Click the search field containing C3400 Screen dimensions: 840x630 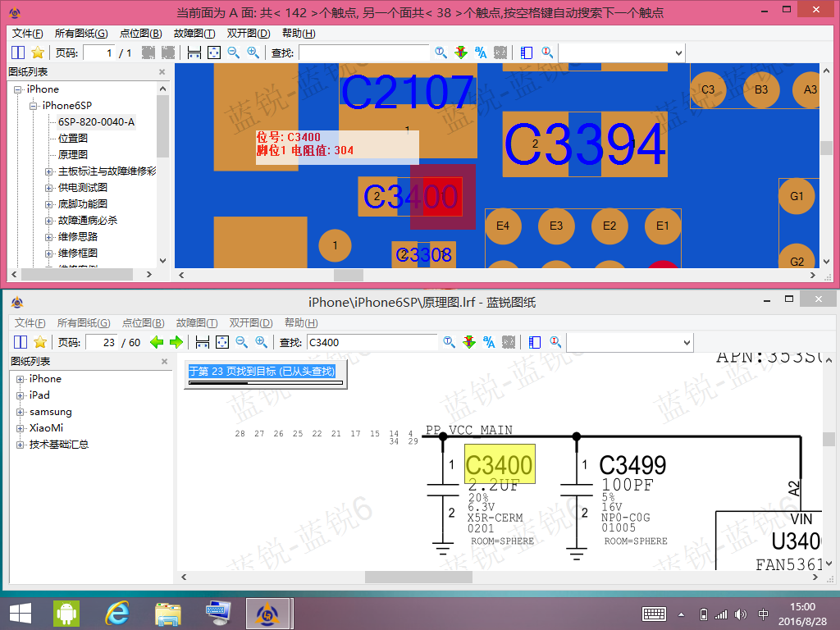point(372,342)
